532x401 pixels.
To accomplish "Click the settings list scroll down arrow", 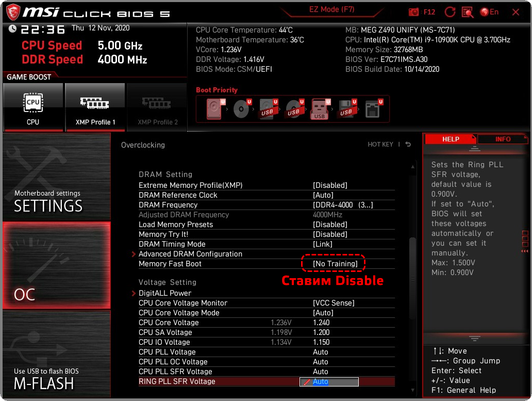I will tap(412, 391).
